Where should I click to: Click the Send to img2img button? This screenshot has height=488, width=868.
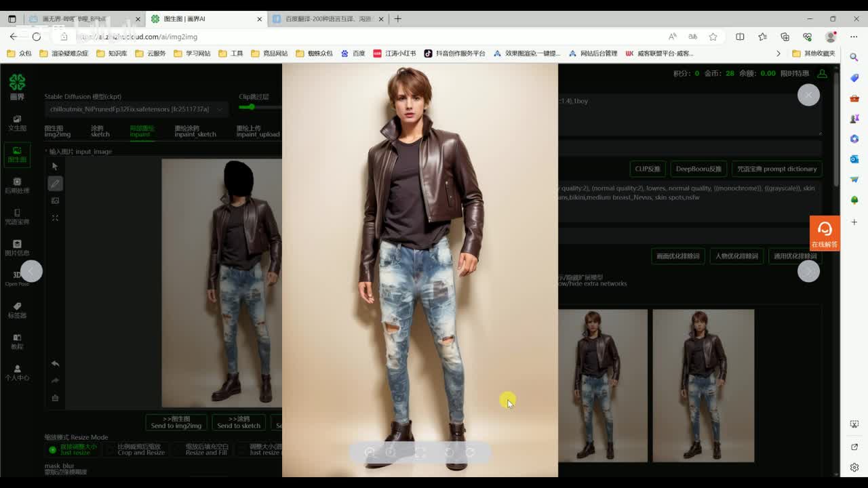[x=176, y=422]
